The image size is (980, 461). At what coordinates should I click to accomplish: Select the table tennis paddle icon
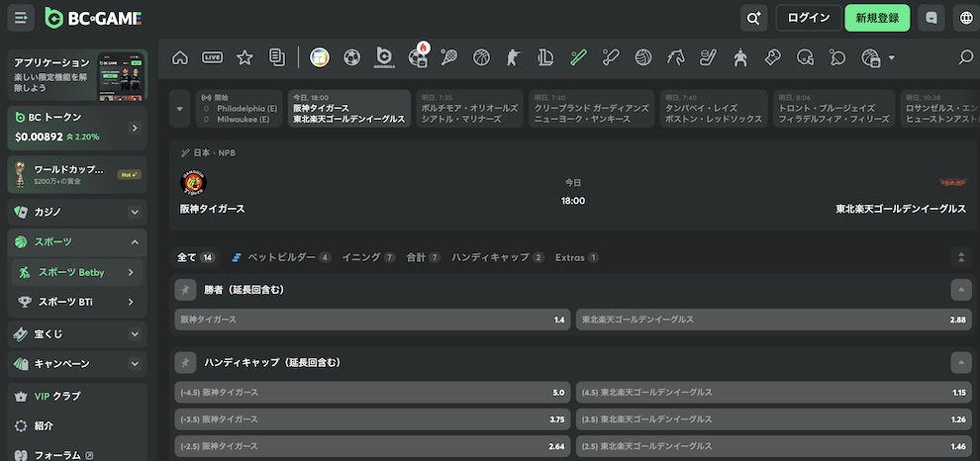837,57
